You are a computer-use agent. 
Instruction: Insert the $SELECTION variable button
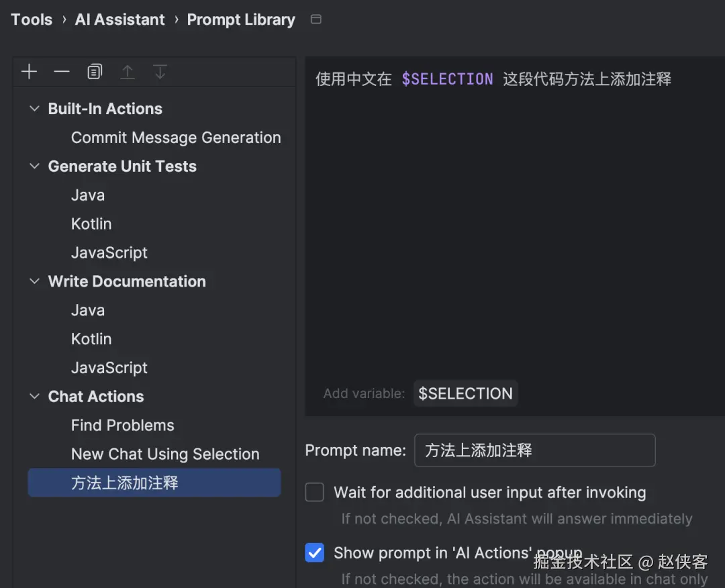coord(465,393)
